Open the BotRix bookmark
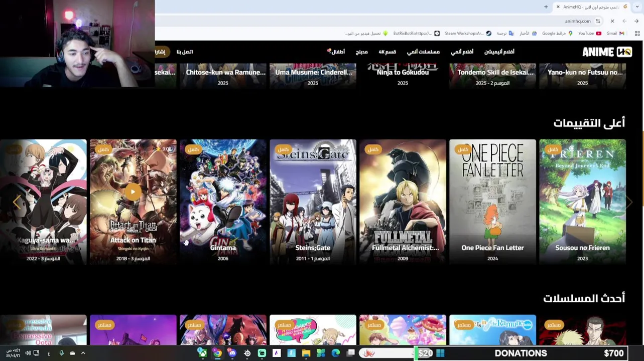This screenshot has width=644, height=361. 416,34
